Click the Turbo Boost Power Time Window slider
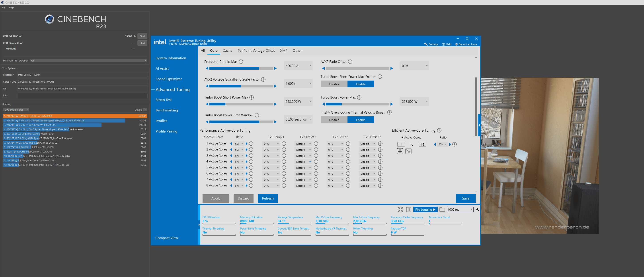Viewport: 644px width, 277px height. pos(241,122)
